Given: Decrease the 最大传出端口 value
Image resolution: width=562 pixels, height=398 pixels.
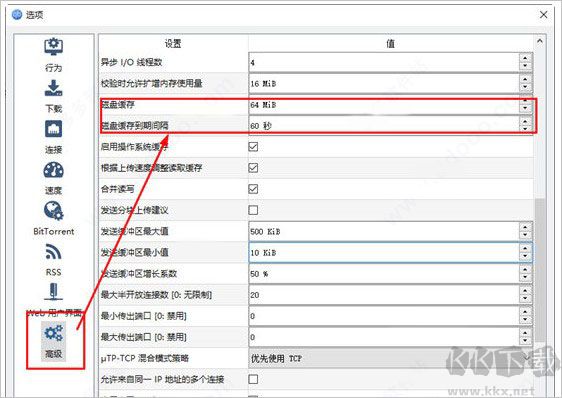Looking at the screenshot, I should [x=525, y=341].
